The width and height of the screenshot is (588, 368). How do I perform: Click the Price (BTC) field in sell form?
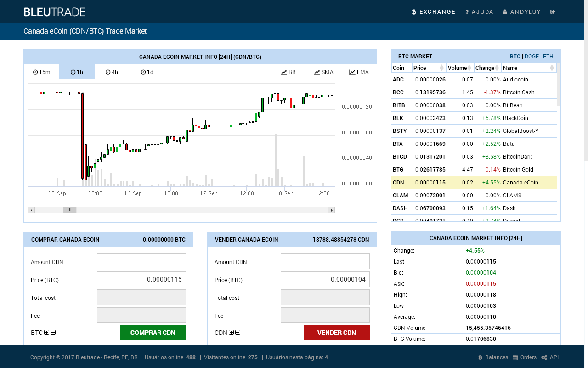[x=325, y=279]
